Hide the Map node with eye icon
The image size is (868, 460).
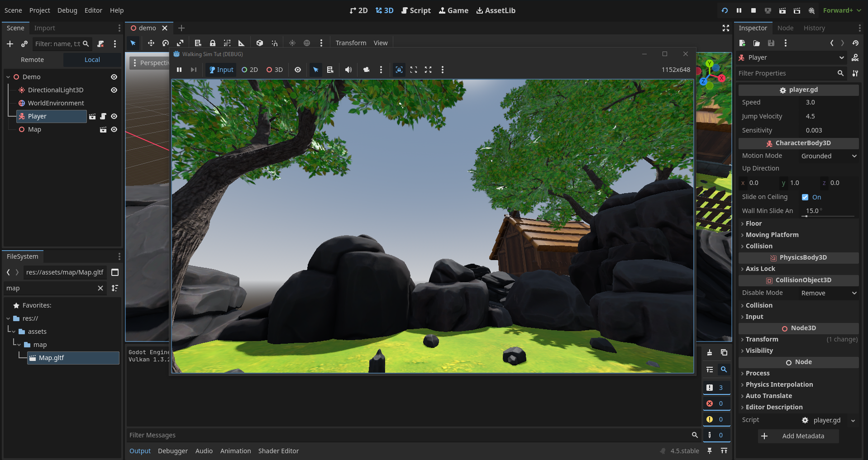click(x=114, y=129)
